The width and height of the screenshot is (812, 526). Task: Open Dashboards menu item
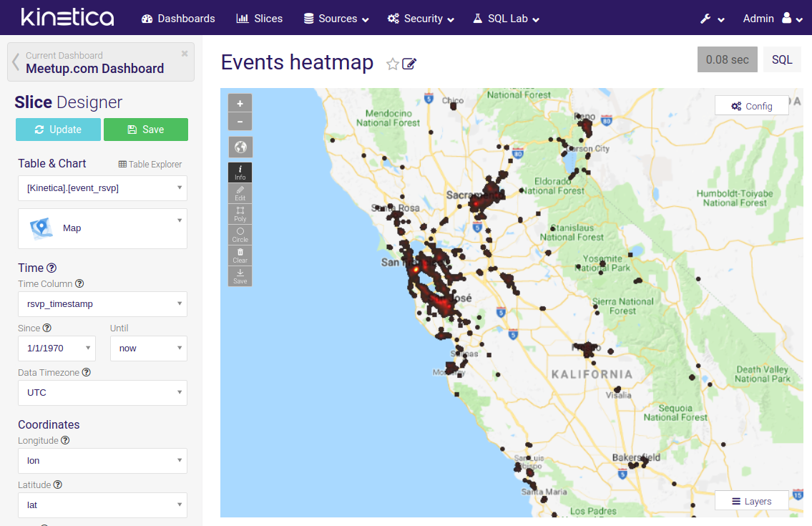coord(178,19)
